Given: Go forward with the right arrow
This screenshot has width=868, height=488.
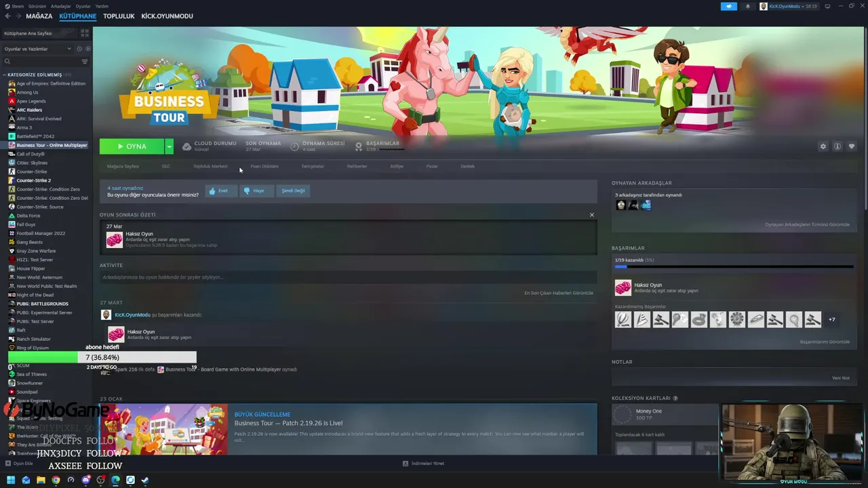Looking at the screenshot, I should (x=17, y=16).
